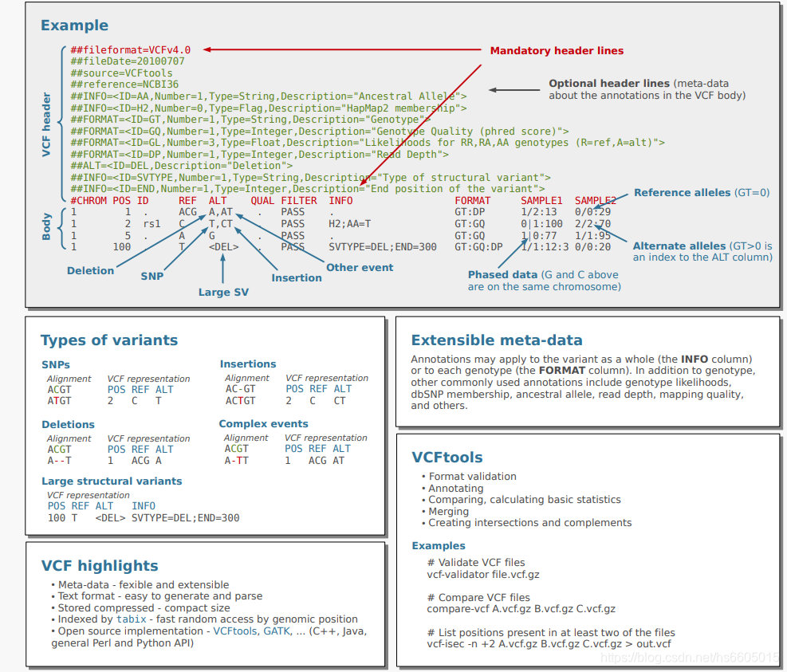Click the "Extensible meta-data" heading

click(497, 340)
